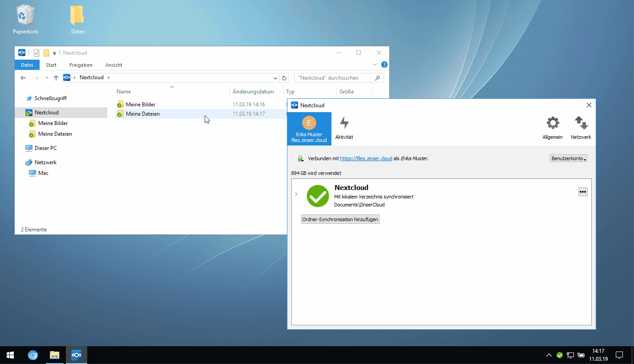Select Nextcloud in navigation pane
The height and width of the screenshot is (364, 634).
[61, 113]
